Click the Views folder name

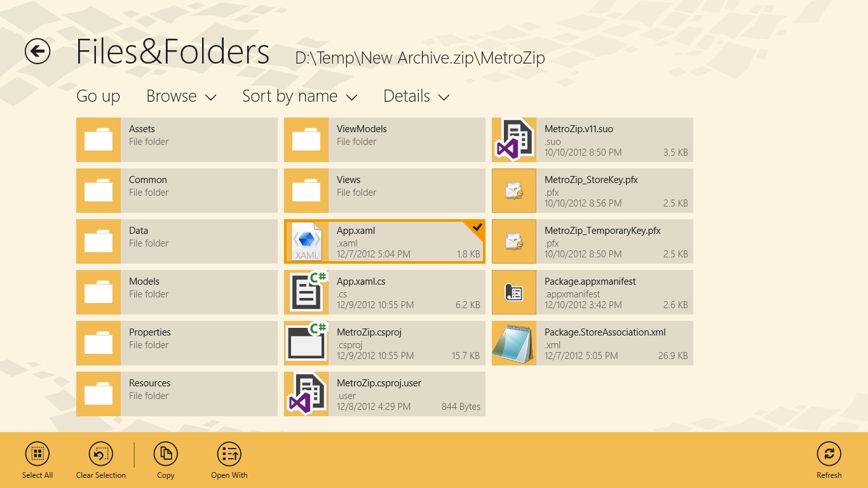tap(348, 180)
